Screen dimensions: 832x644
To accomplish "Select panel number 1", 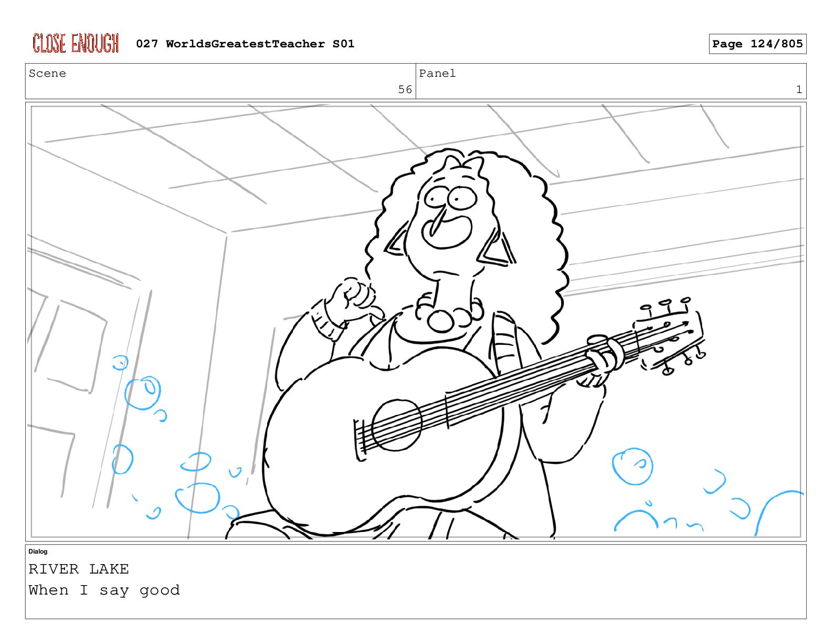I will pyautogui.click(x=799, y=90).
